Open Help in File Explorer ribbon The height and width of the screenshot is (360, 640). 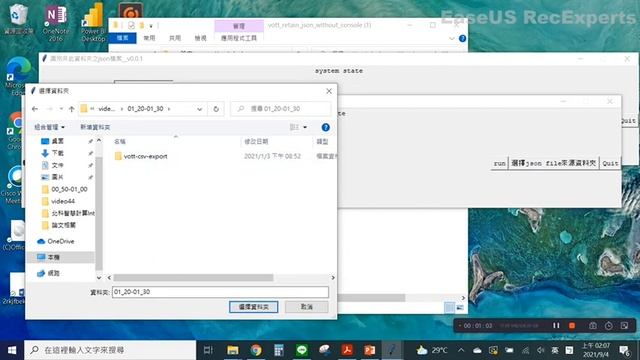(462, 38)
